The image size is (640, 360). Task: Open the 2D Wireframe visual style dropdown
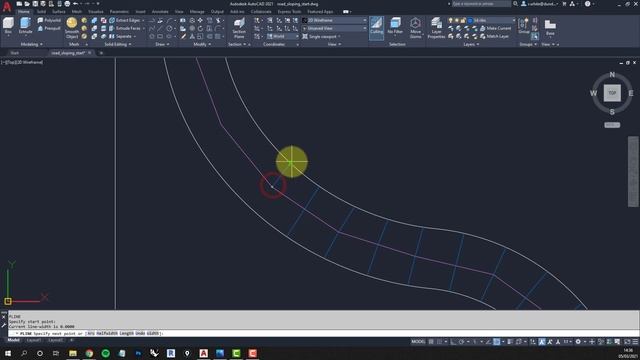click(334, 20)
